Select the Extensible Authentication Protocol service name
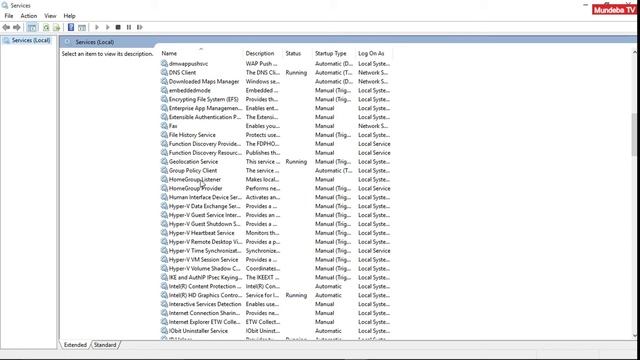 (x=205, y=117)
